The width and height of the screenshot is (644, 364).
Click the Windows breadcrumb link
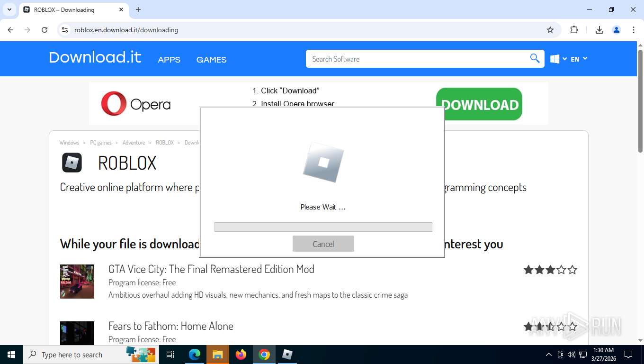click(x=69, y=143)
